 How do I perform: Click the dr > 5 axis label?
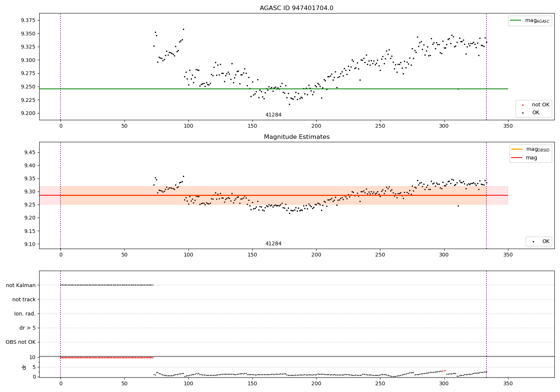(28, 328)
